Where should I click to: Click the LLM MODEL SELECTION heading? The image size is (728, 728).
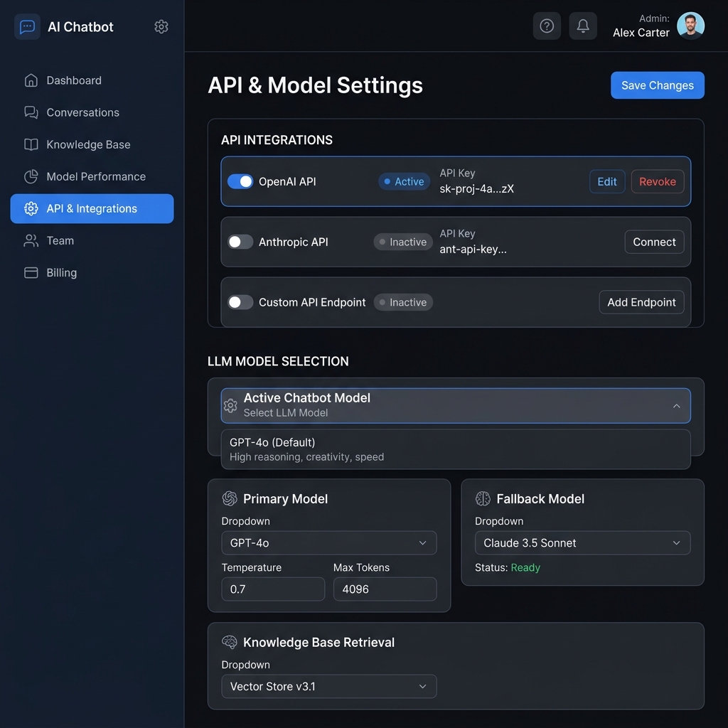(278, 361)
